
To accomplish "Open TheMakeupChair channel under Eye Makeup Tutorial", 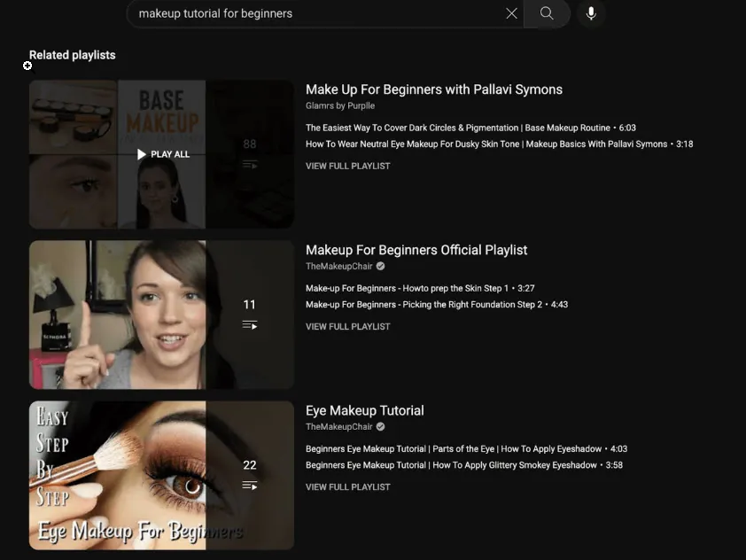I will tap(338, 427).
